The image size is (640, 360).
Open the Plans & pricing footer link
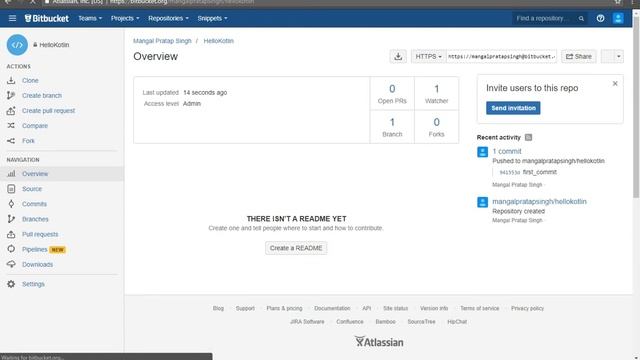pos(284,308)
